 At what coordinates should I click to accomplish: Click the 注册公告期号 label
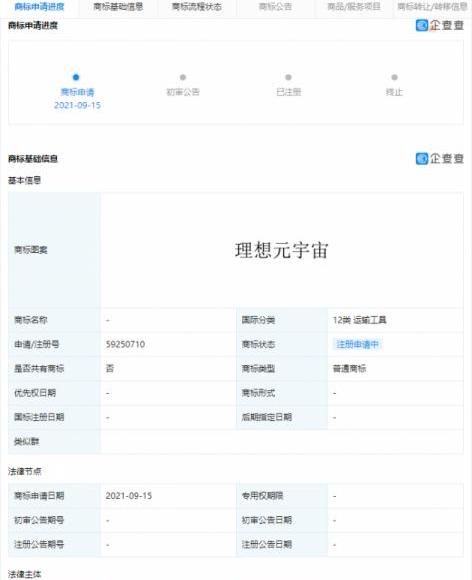click(x=39, y=544)
